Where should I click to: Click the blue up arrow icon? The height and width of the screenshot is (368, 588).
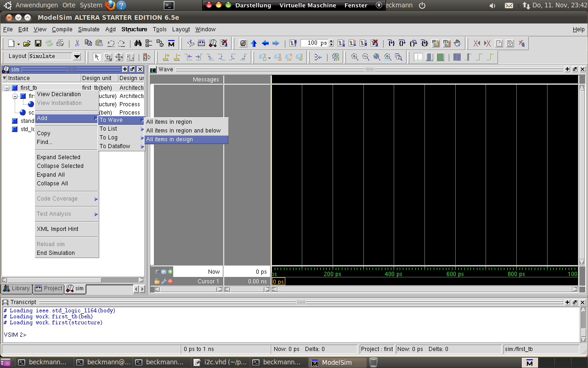click(254, 43)
